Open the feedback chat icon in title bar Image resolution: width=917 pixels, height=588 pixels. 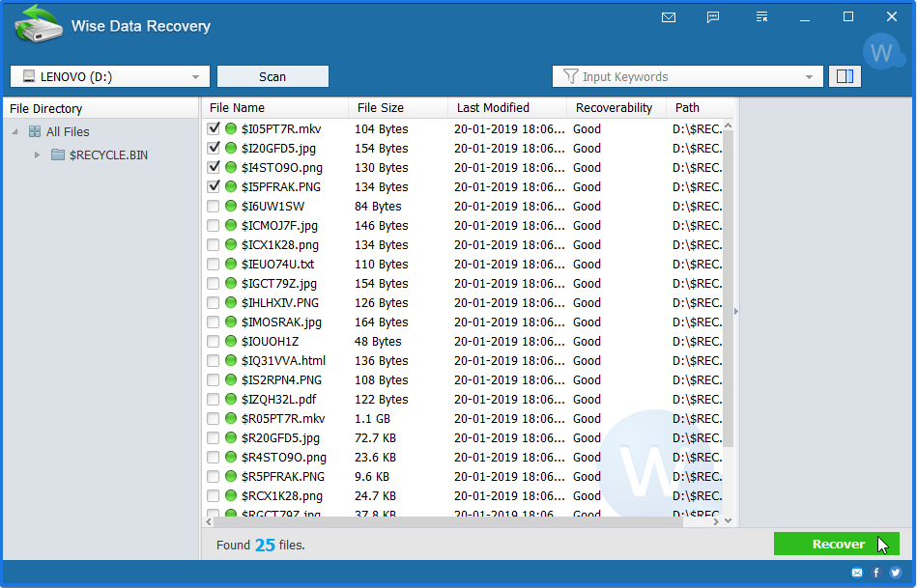(713, 17)
